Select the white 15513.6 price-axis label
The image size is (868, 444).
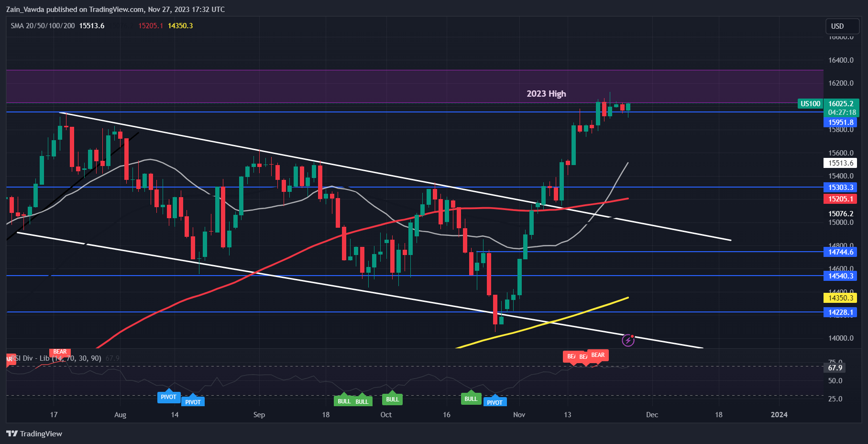tap(840, 163)
